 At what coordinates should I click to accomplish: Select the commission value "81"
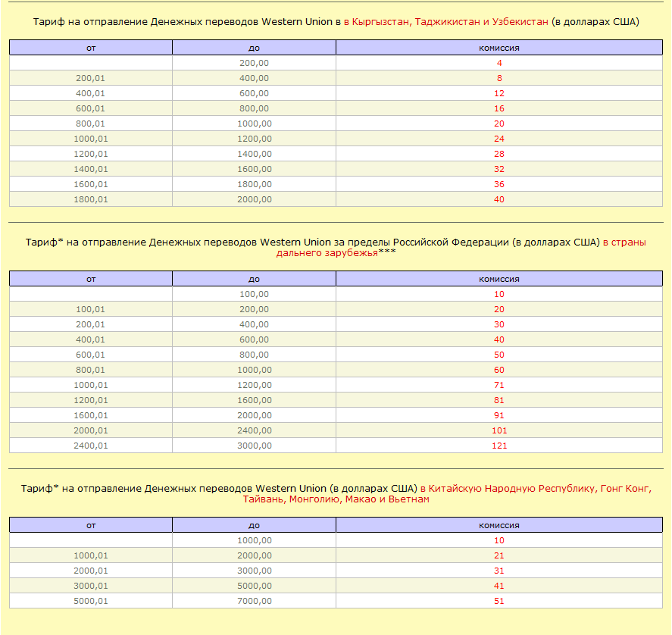pyautogui.click(x=499, y=400)
